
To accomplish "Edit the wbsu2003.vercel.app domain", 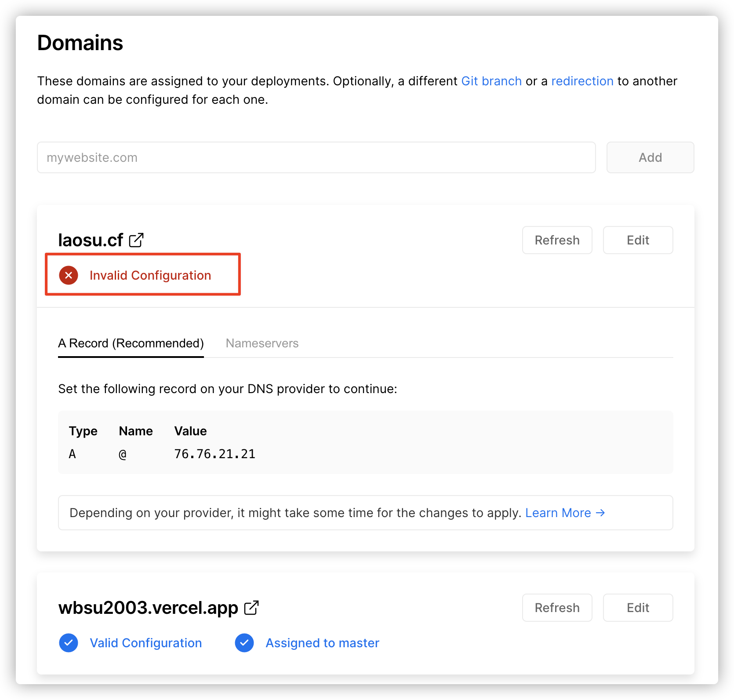I will (638, 608).
